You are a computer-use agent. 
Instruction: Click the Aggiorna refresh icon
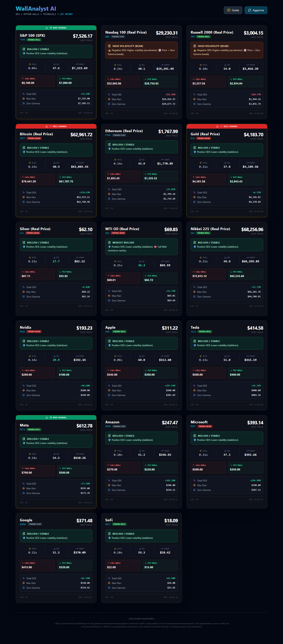pyautogui.click(x=249, y=10)
